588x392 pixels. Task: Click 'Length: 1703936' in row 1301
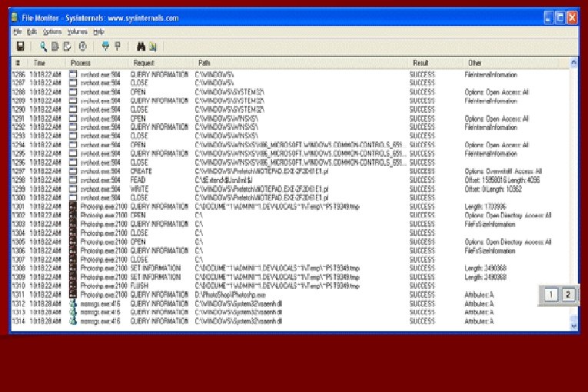[485, 207]
